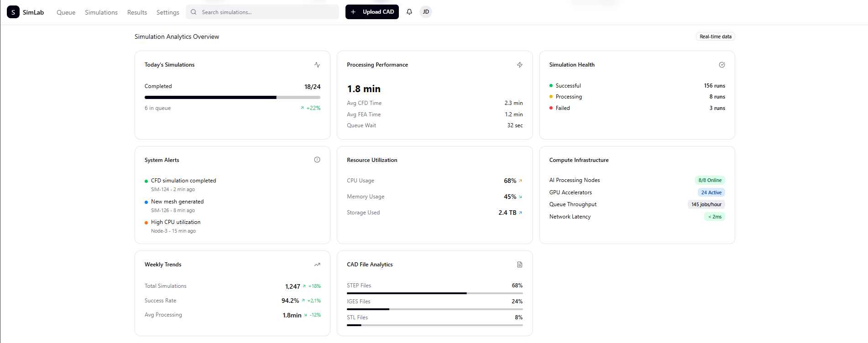Click the STL Files progress bar
Image resolution: width=868 pixels, height=343 pixels.
click(434, 325)
